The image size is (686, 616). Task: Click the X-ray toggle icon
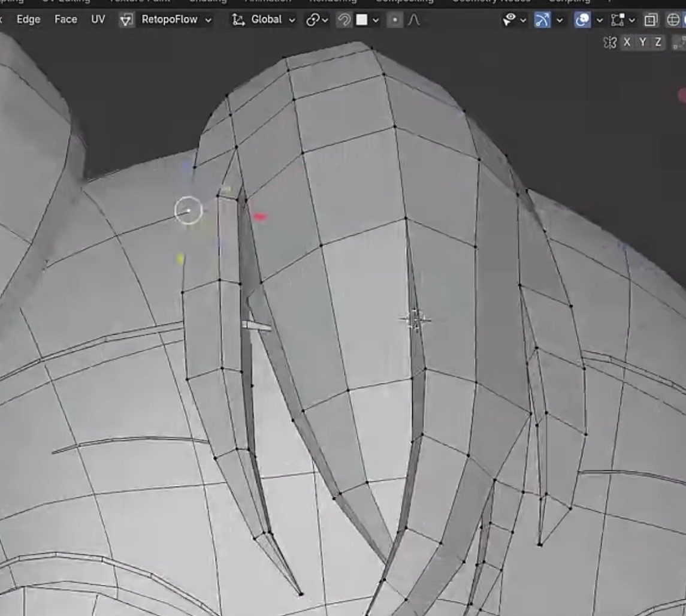click(651, 20)
